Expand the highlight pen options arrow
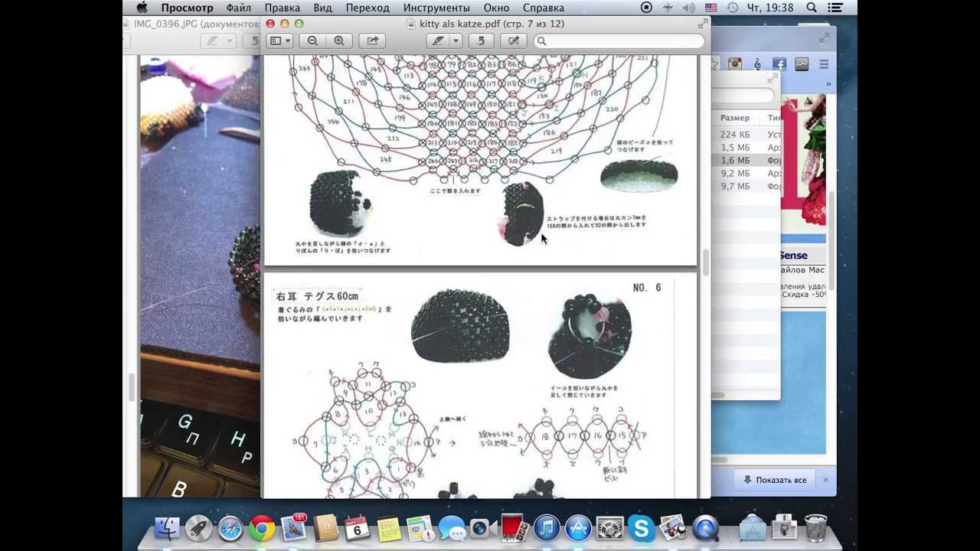 click(456, 41)
